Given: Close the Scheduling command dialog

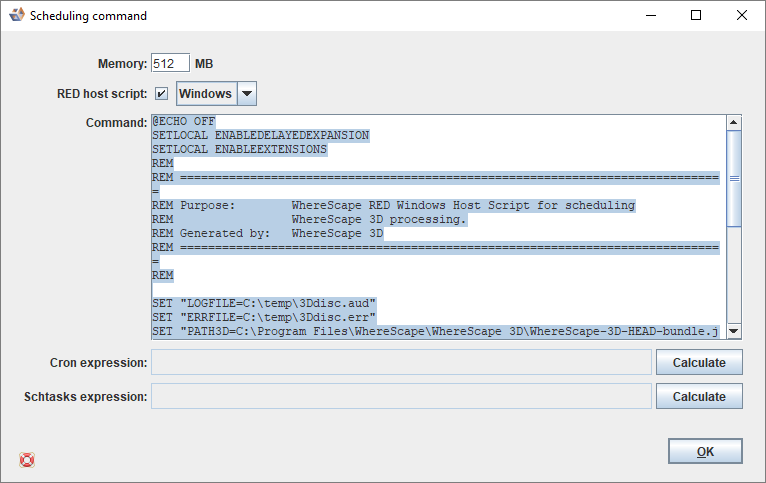Looking at the screenshot, I should (741, 16).
